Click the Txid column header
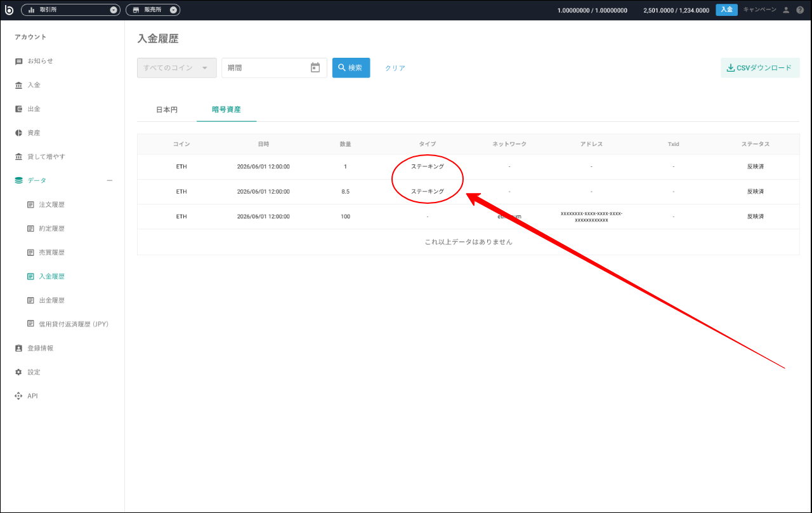Screen dimensions: 812x513 [673, 144]
